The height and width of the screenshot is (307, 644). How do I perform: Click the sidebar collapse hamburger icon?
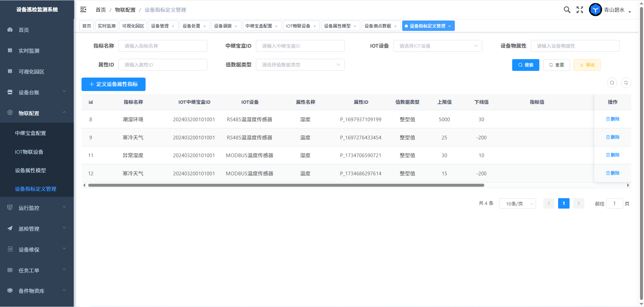(x=83, y=10)
